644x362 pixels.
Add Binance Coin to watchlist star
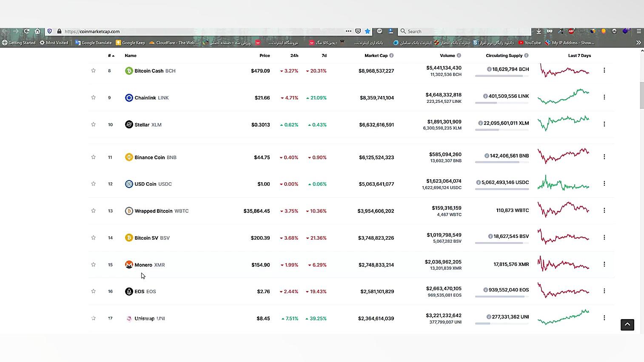pos(93,157)
